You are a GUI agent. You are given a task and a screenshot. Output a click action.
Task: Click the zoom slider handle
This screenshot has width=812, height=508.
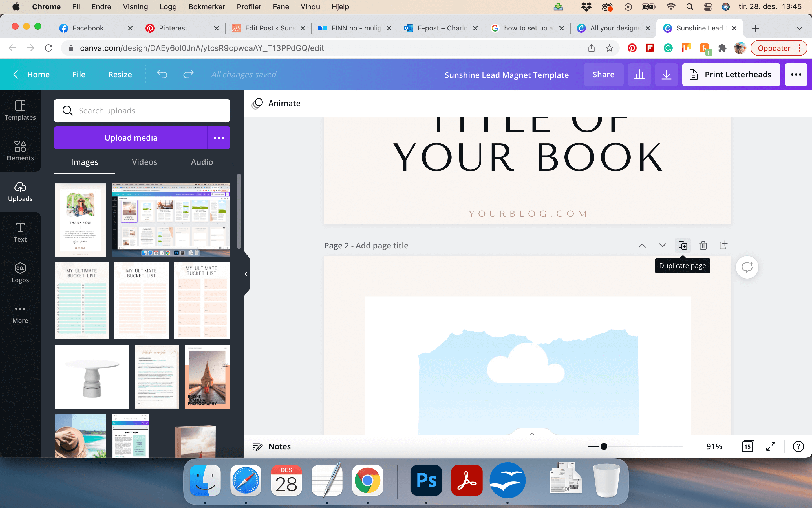pos(604,446)
